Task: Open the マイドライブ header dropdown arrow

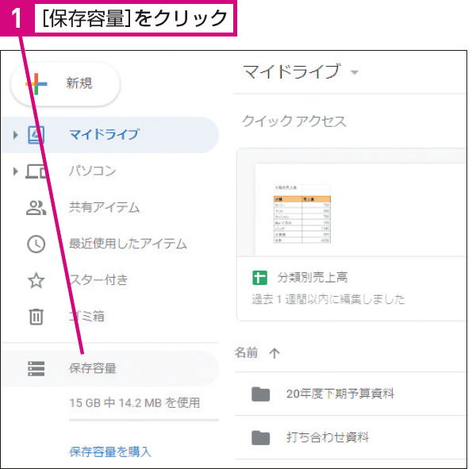Action: coord(355,72)
